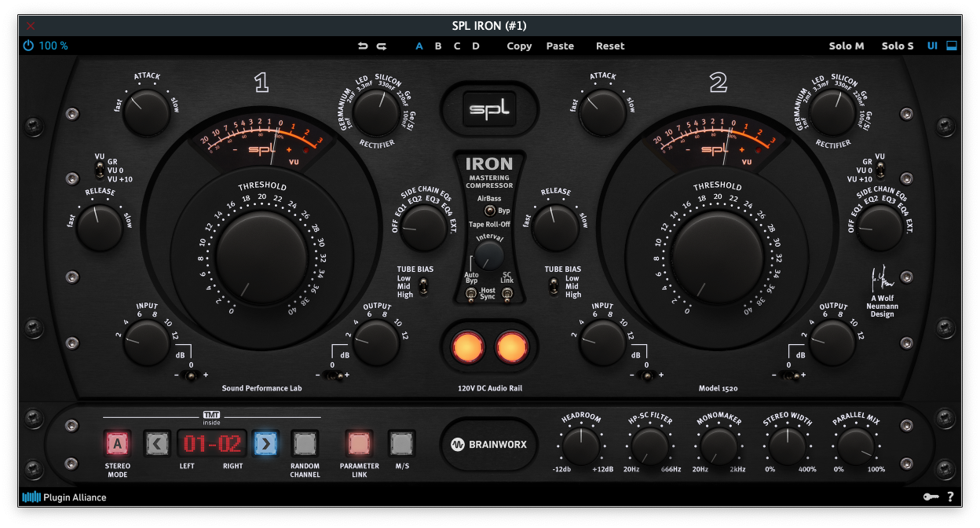980x528 pixels.
Task: Click the redo arrow icon
Action: click(x=382, y=46)
